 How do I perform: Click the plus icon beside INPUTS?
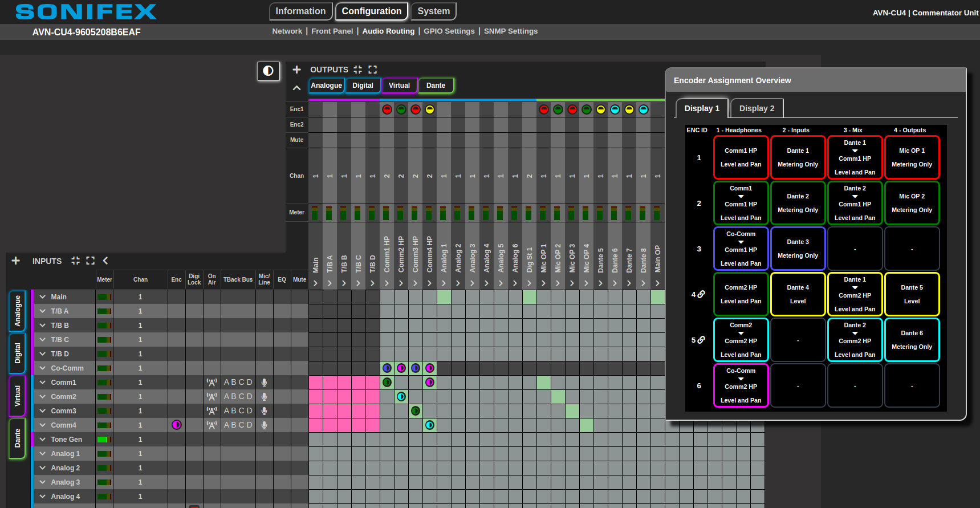pos(16,261)
